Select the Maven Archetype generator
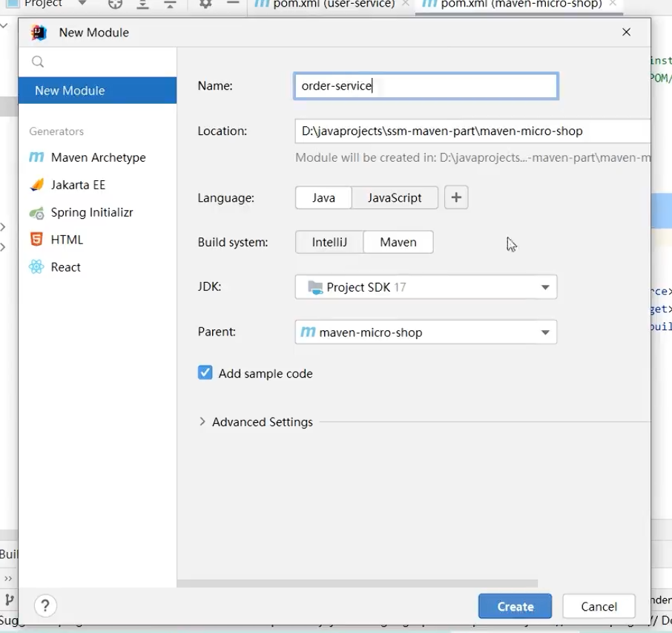This screenshot has height=633, width=672. (x=88, y=157)
